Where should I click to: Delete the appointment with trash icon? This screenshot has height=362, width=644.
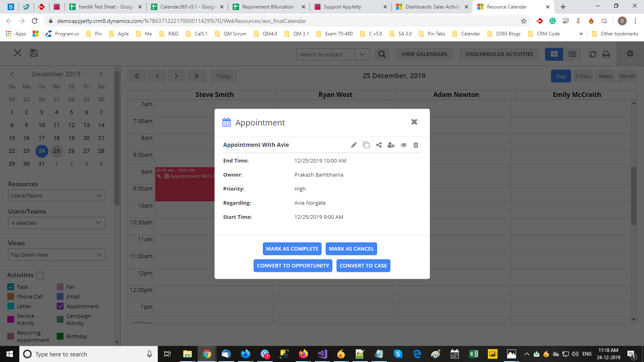coord(416,145)
